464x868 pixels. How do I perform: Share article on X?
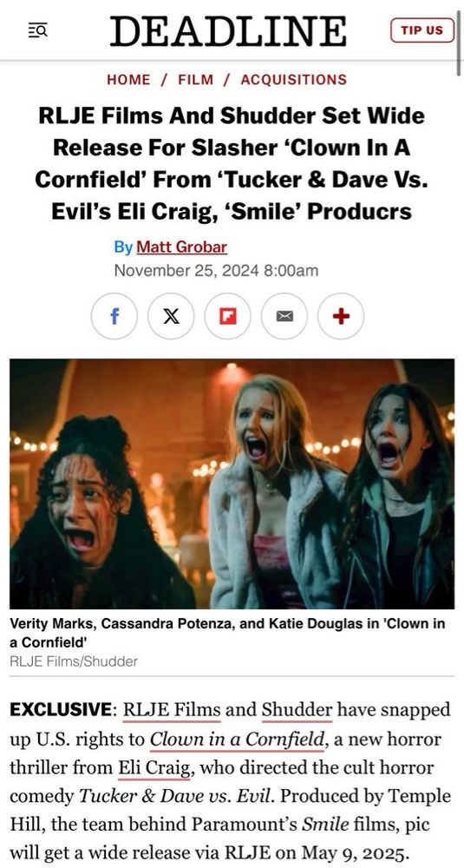171,316
